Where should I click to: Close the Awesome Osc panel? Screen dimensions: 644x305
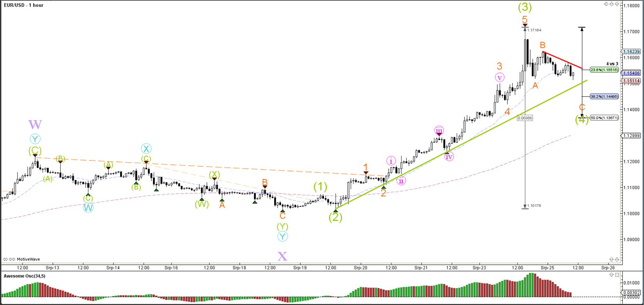617,275
